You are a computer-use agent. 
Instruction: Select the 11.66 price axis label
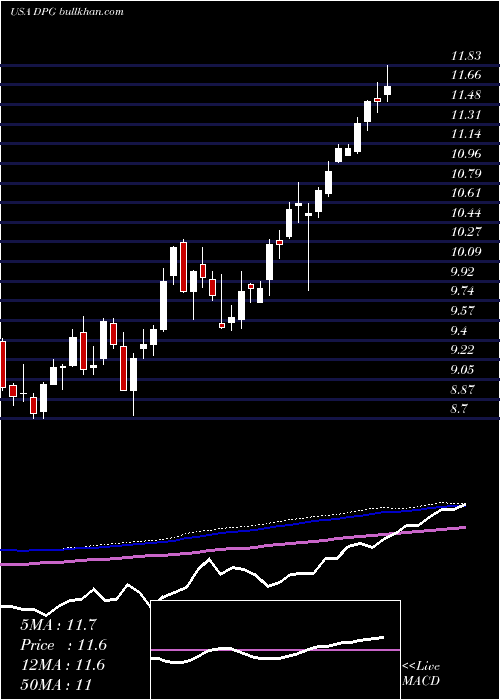tap(466, 75)
